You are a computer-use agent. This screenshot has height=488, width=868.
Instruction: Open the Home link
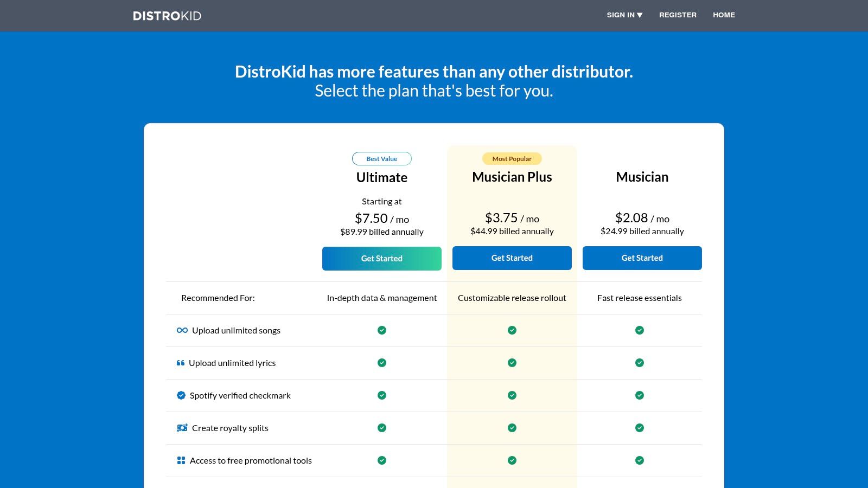coord(724,15)
